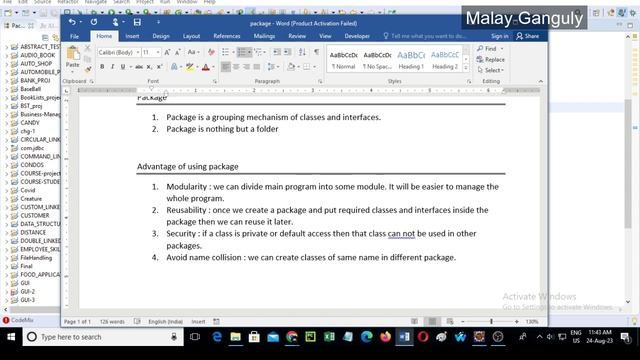Click the taskbar search box
The image size is (640, 360).
click(103, 337)
